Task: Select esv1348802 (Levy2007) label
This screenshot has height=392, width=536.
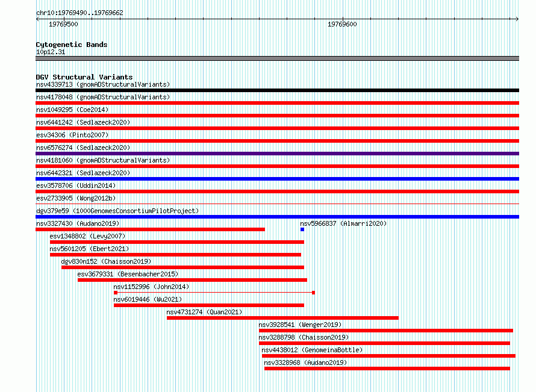Action: [x=87, y=236]
